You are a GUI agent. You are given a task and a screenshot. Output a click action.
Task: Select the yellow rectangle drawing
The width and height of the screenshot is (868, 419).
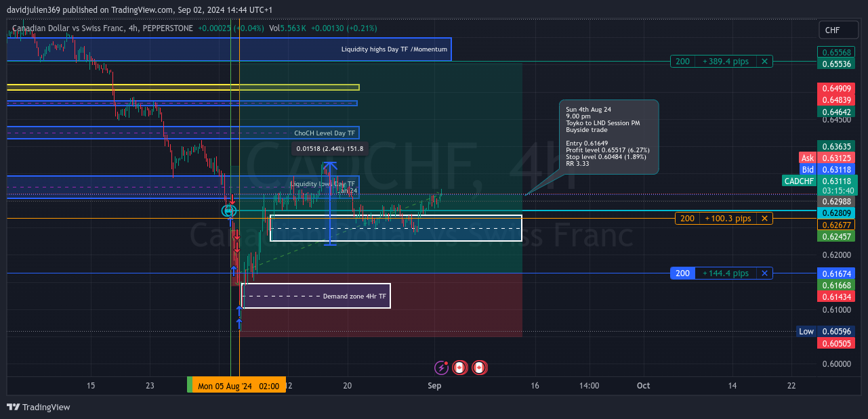183,87
